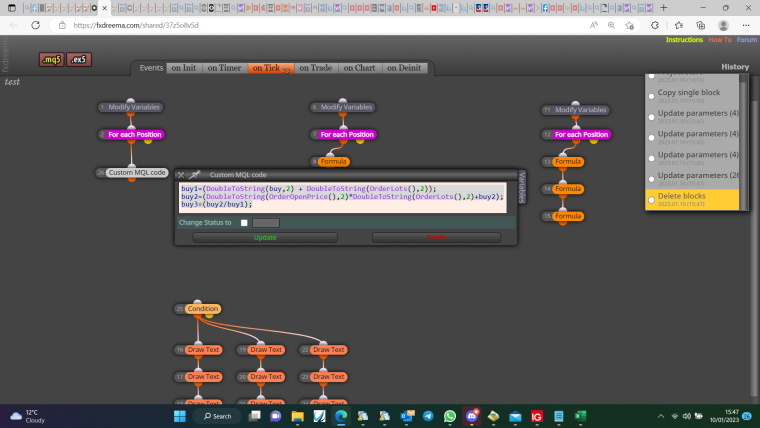This screenshot has height=428, width=760.
Task: Open browser settings and more menu
Action: coord(746,25)
